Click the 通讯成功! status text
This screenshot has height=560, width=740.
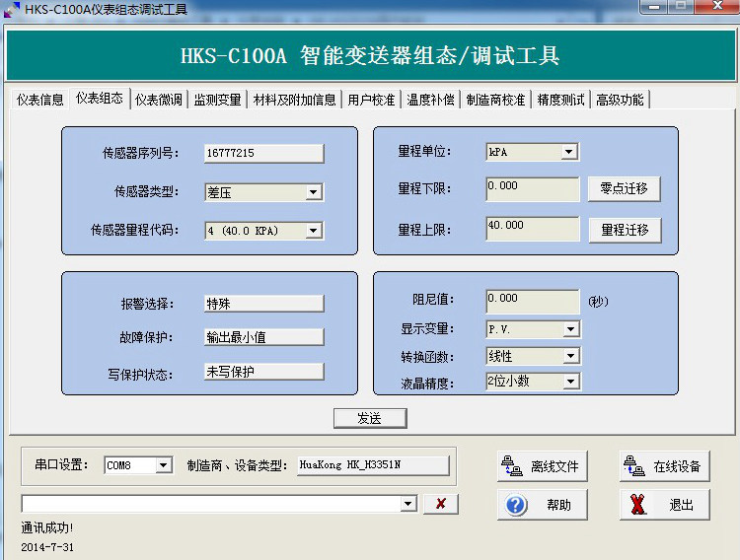point(47,527)
